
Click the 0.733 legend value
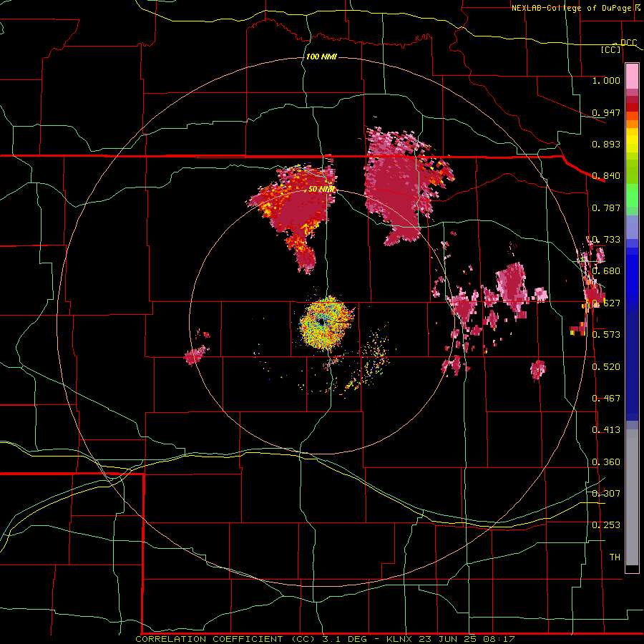(606, 240)
